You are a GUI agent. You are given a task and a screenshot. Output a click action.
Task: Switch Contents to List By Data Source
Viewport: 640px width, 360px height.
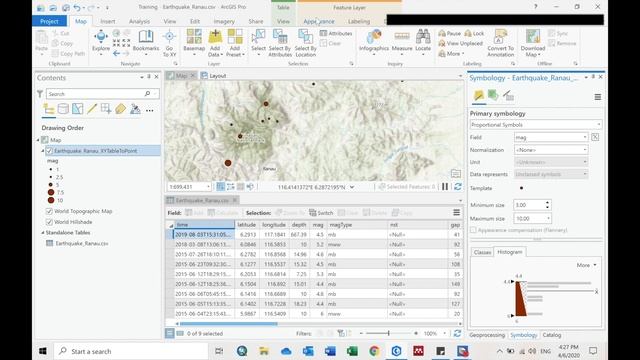(63, 109)
